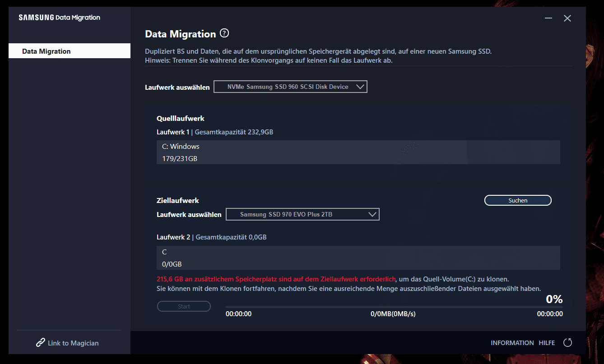Click the Samsung Data Migration logo
The image size is (604, 364).
click(x=59, y=18)
